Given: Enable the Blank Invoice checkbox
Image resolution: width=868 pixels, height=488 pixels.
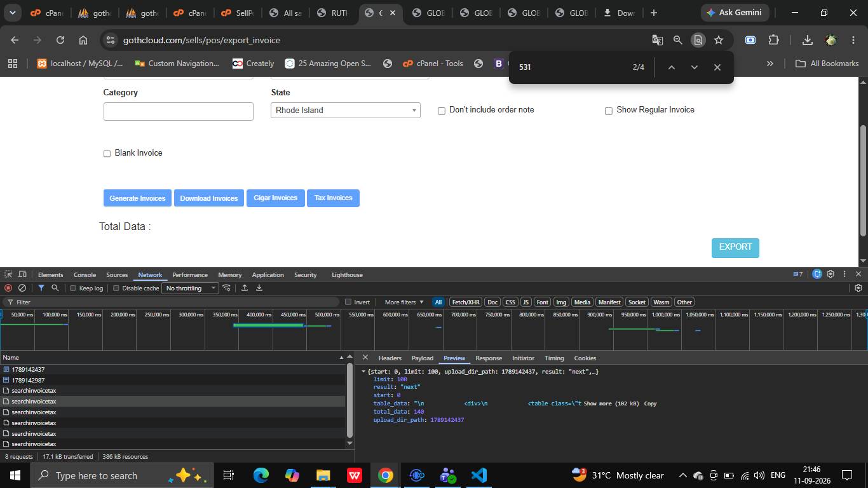Looking at the screenshot, I should click(x=107, y=153).
